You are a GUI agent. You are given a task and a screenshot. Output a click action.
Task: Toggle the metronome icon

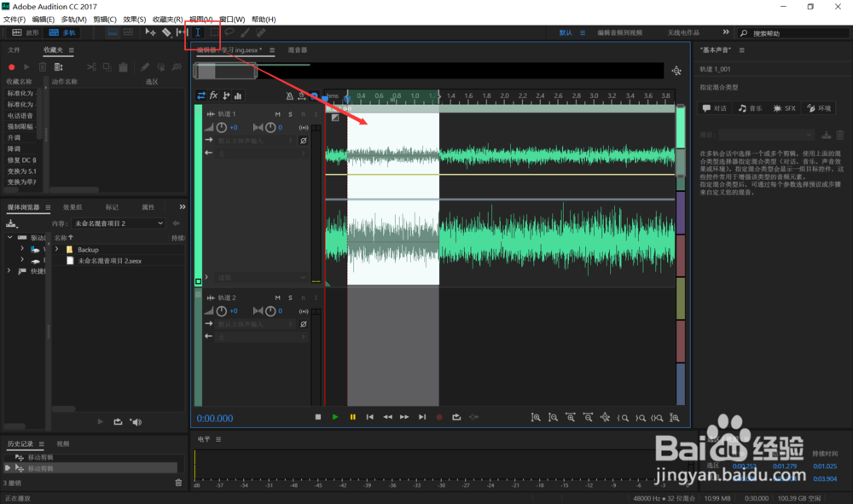point(289,96)
